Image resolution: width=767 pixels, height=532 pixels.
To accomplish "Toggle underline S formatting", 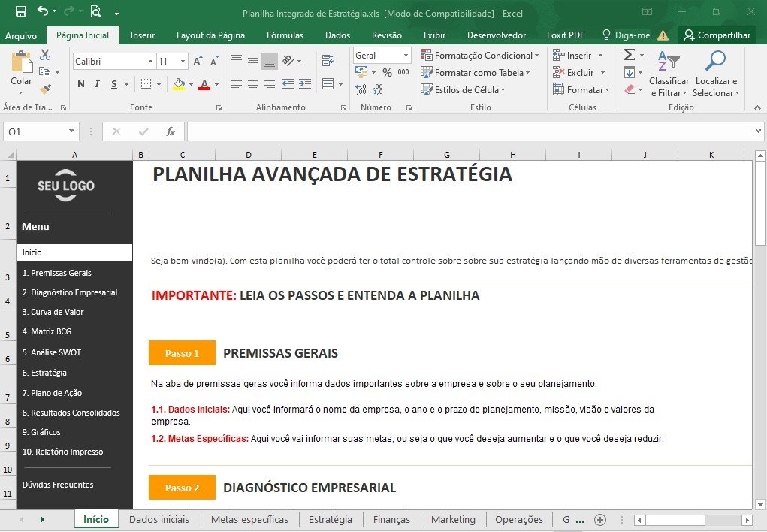I will coord(114,83).
